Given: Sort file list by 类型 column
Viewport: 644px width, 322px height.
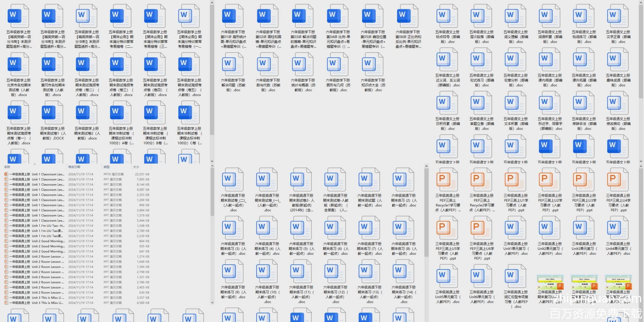Looking at the screenshot, I should point(107,167).
